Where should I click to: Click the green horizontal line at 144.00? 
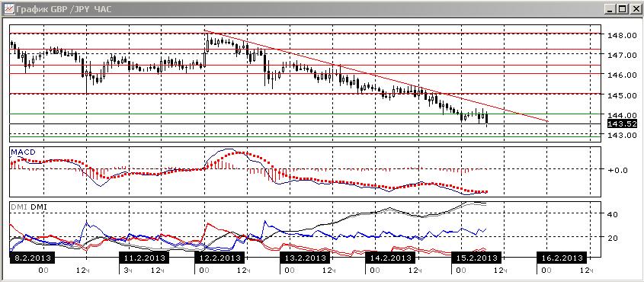click(x=305, y=114)
